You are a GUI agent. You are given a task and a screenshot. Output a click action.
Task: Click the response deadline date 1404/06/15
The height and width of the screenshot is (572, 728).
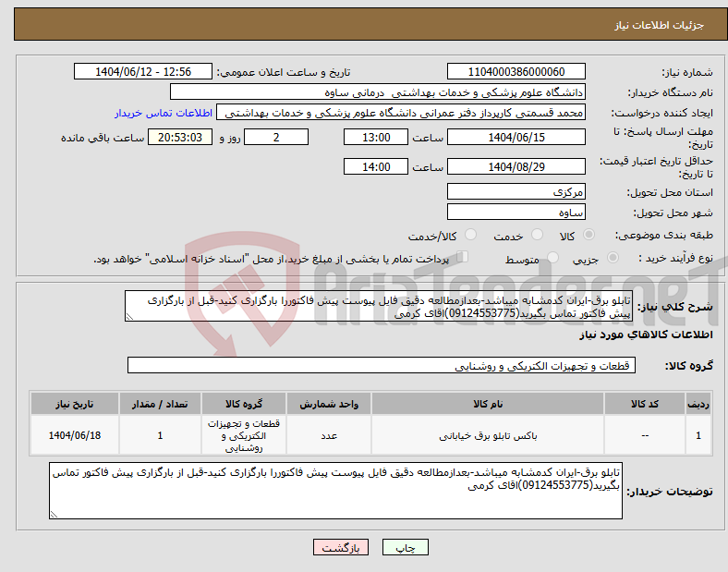click(516, 137)
